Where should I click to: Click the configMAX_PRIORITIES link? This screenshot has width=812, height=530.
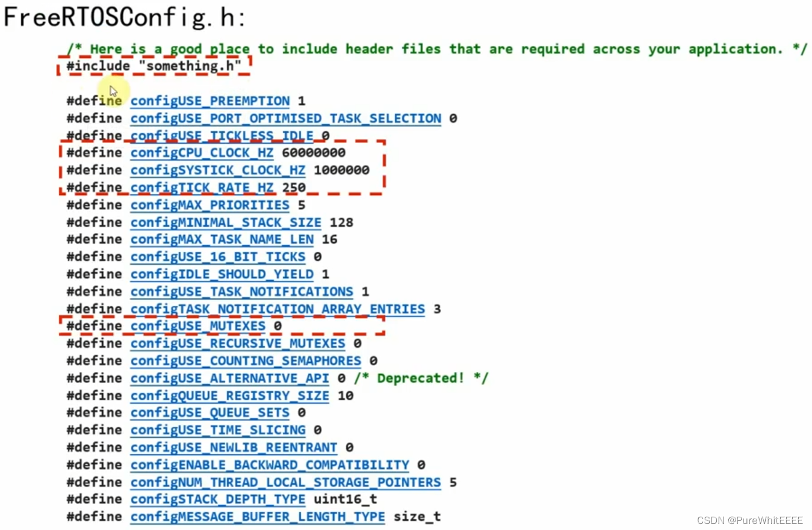[x=210, y=205]
